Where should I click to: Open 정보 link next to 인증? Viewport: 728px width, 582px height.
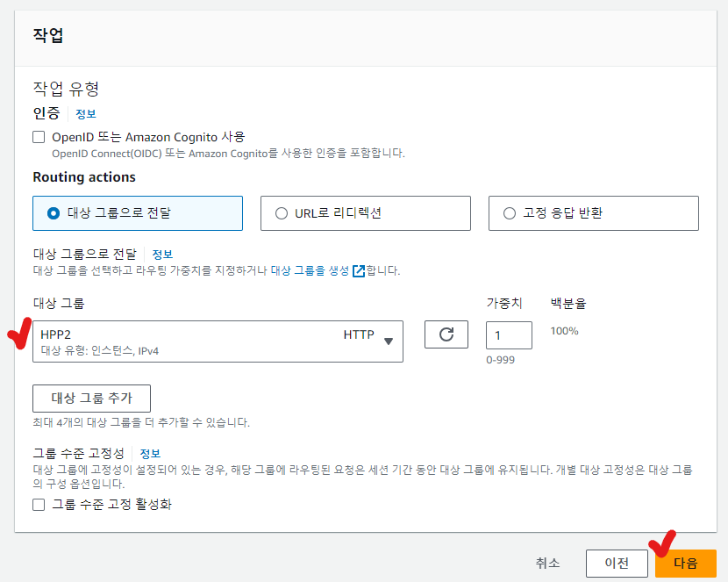[x=85, y=114]
